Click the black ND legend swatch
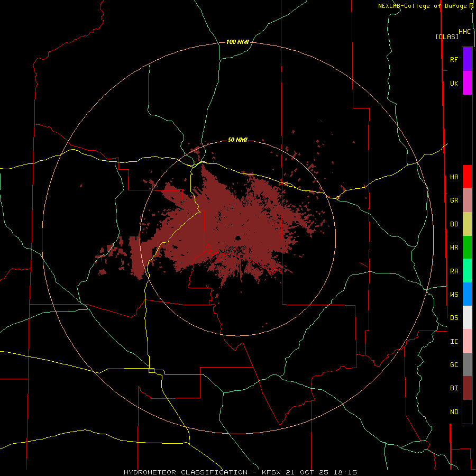This screenshot has height=476, width=476. point(467,411)
